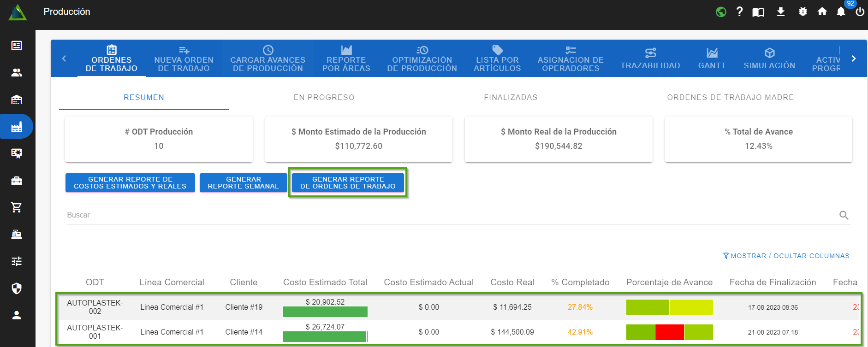
Task: Go to Gantt in toolbar
Action: [712, 59]
